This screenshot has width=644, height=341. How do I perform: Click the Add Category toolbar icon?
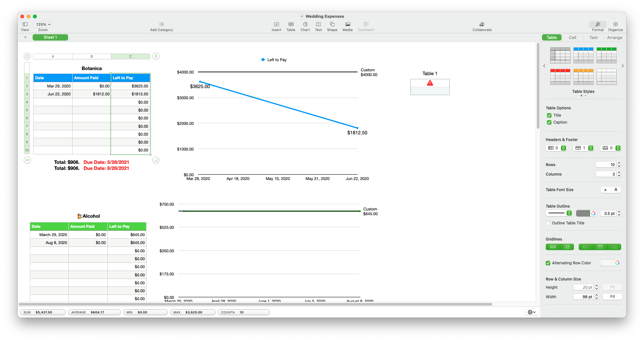[162, 24]
